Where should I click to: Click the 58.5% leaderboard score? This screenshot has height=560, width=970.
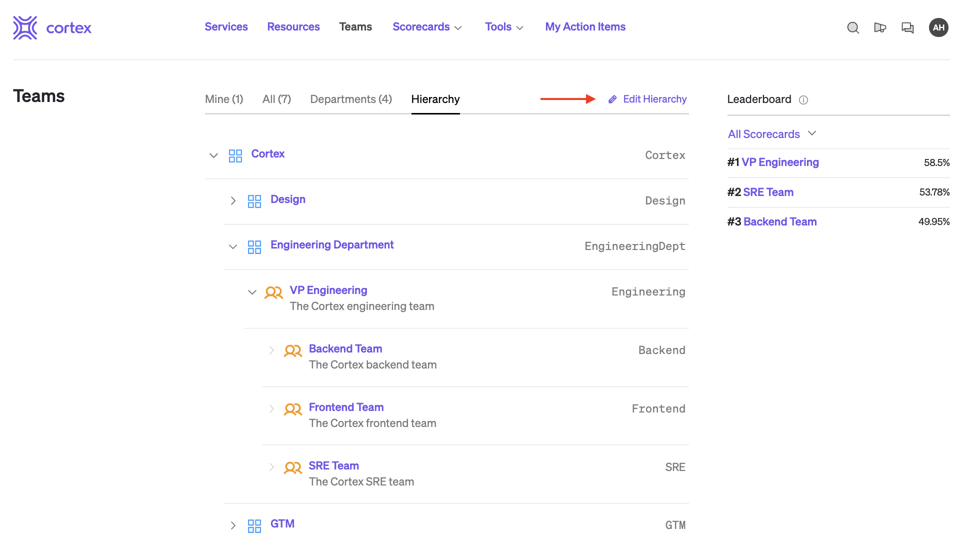coord(936,163)
